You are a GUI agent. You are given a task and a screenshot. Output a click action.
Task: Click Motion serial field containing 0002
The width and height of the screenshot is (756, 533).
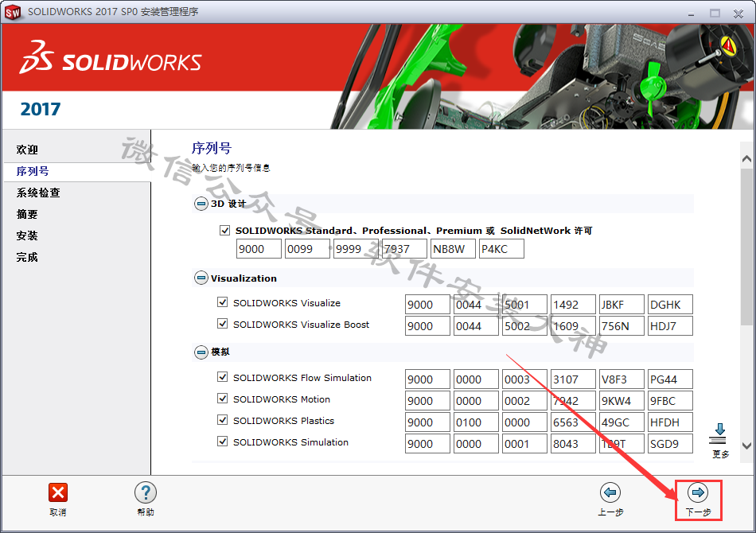coord(524,400)
